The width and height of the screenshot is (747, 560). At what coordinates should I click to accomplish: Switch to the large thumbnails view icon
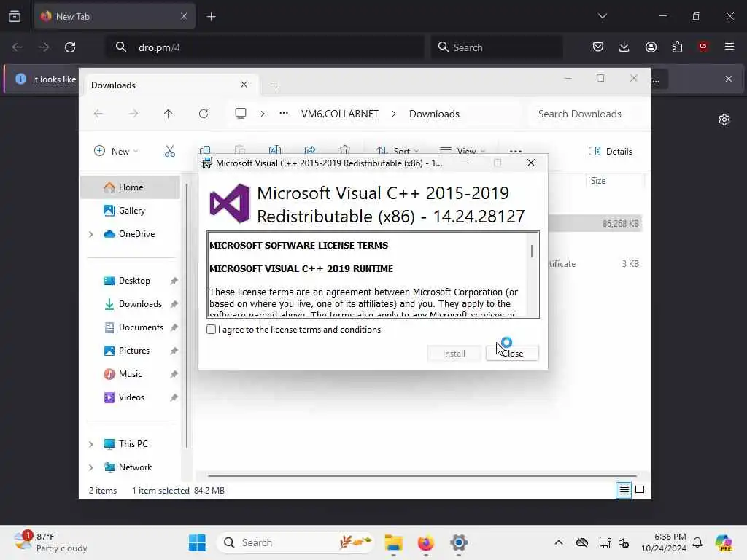tap(640, 490)
